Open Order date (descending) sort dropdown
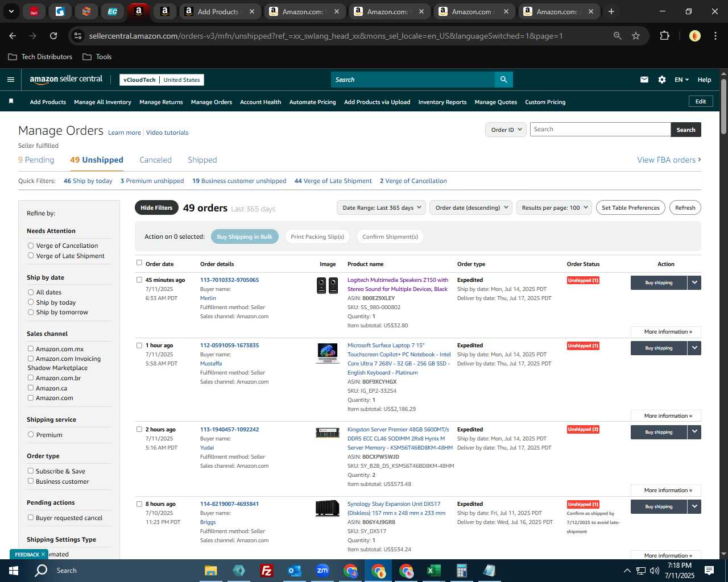 (x=471, y=207)
